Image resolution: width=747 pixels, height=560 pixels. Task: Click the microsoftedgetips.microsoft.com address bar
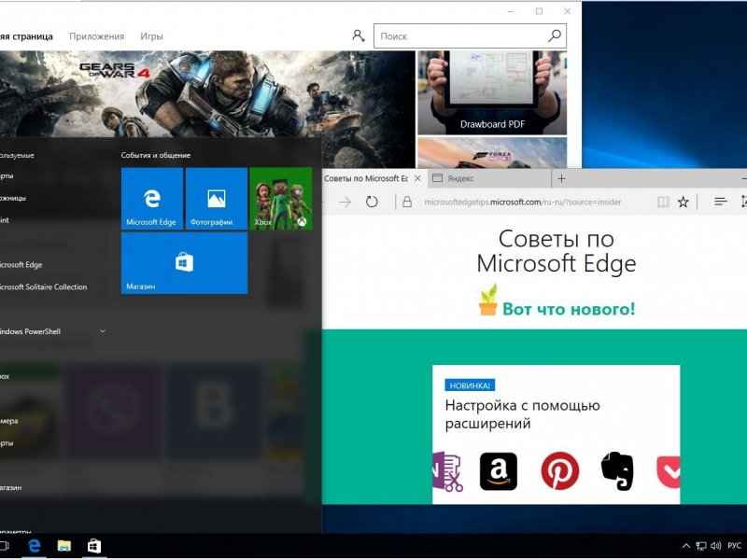coord(523,203)
